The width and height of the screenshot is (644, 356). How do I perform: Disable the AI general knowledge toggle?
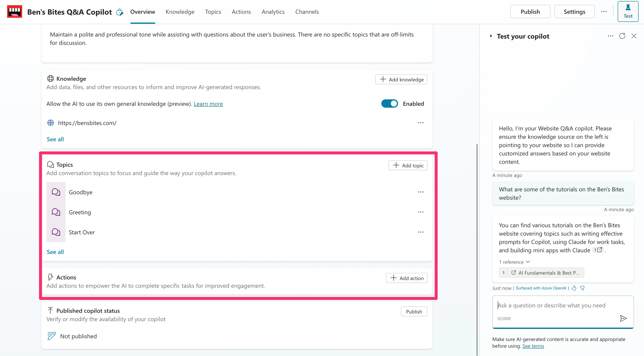point(389,104)
